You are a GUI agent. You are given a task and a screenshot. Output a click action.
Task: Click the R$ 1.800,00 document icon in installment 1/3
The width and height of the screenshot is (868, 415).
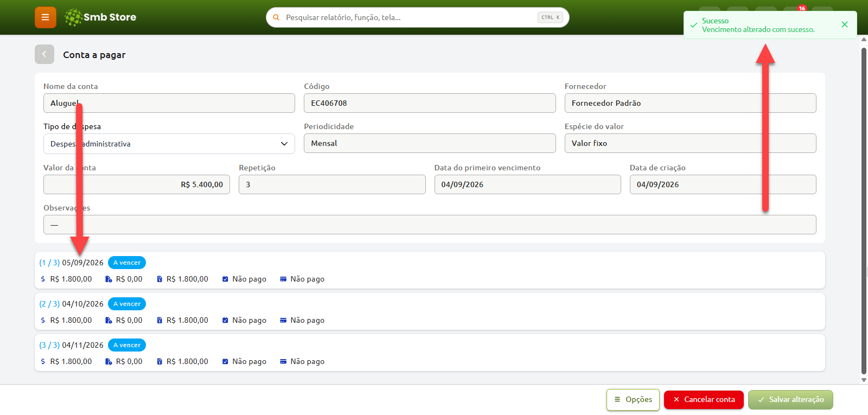point(159,279)
